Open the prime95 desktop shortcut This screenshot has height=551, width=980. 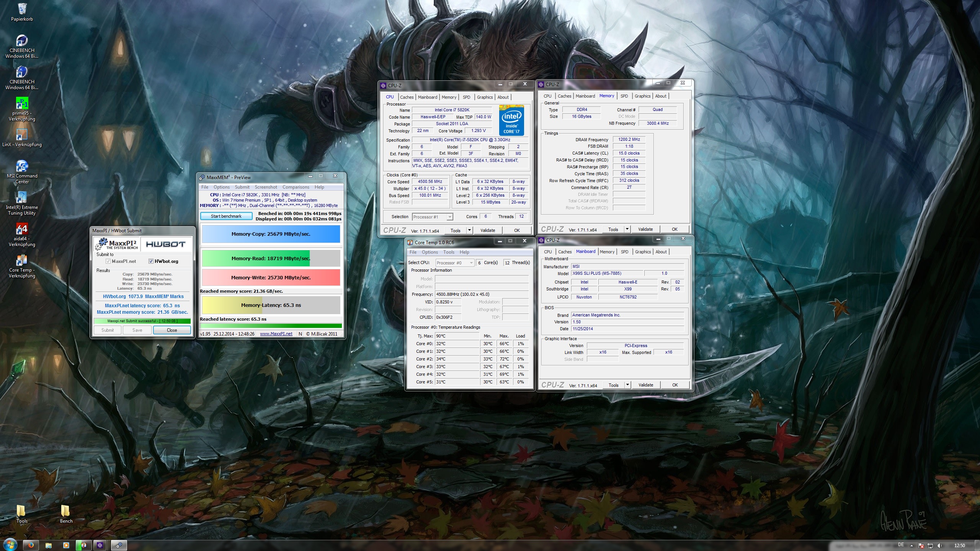pos(22,104)
